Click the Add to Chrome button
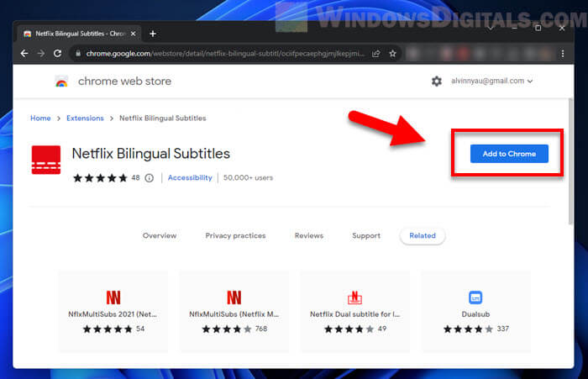The height and width of the screenshot is (379, 588). pos(509,154)
